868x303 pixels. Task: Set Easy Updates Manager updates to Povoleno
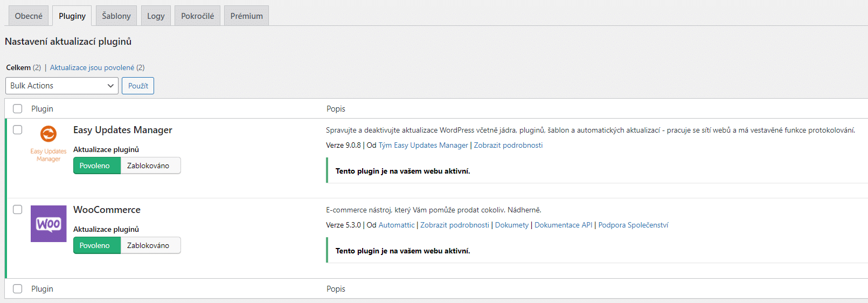click(x=97, y=166)
